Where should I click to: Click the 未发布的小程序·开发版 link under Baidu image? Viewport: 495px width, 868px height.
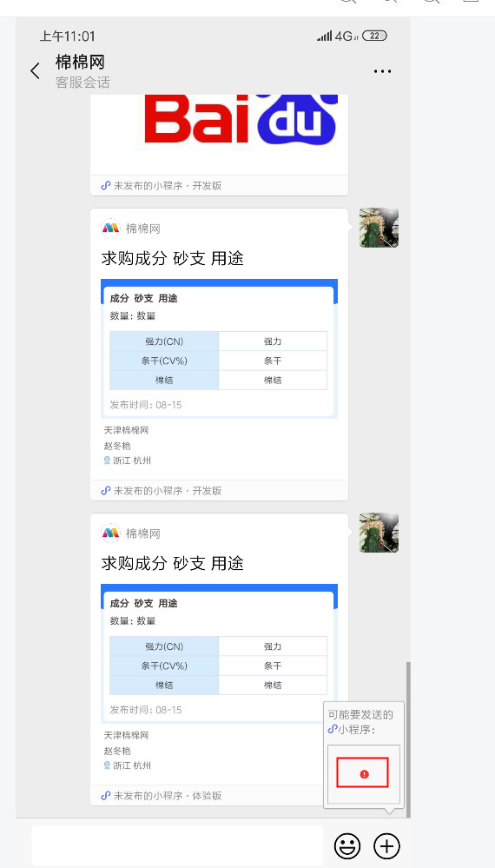coord(162,185)
